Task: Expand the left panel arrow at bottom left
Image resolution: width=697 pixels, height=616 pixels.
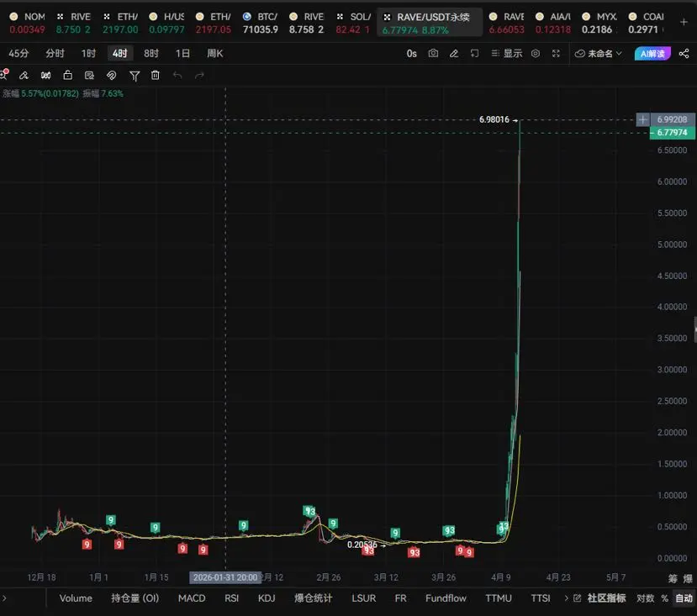Action: [x=4, y=598]
